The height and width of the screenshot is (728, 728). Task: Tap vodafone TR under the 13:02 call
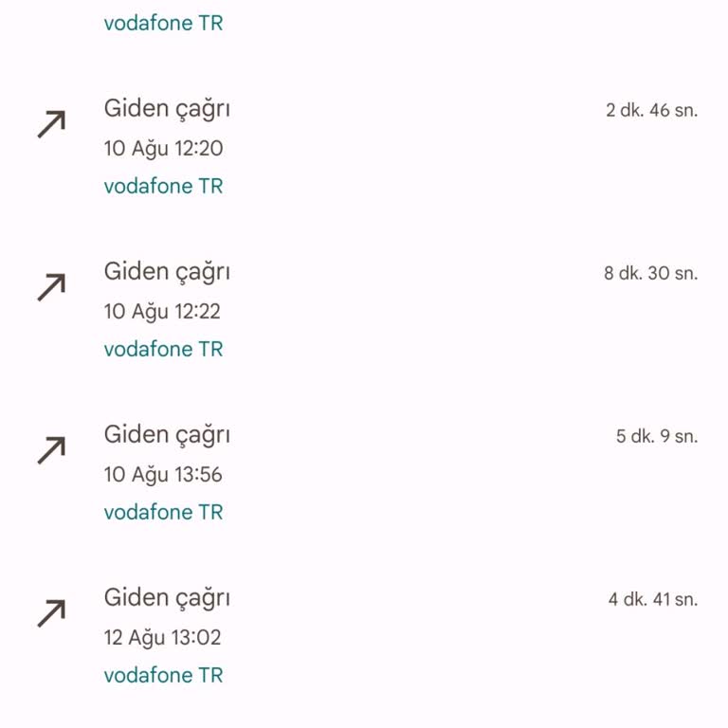(x=163, y=676)
